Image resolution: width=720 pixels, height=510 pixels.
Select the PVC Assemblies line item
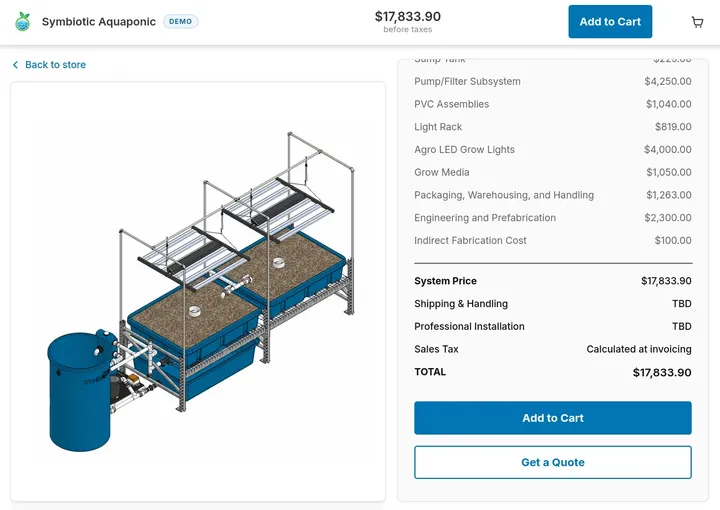[552, 104]
